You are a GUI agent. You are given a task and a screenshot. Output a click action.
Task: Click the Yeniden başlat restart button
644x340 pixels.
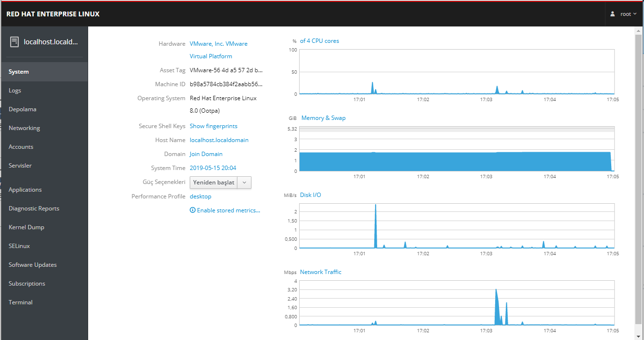214,183
